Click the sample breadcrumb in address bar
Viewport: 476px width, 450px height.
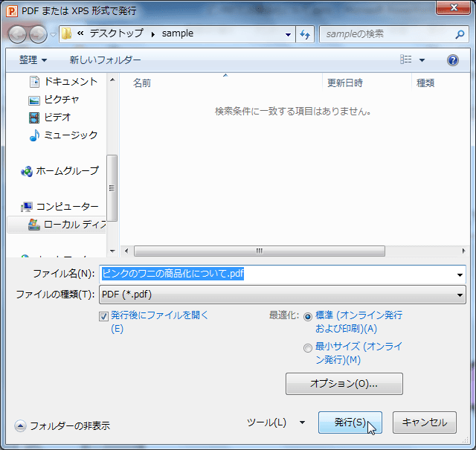coord(178,33)
